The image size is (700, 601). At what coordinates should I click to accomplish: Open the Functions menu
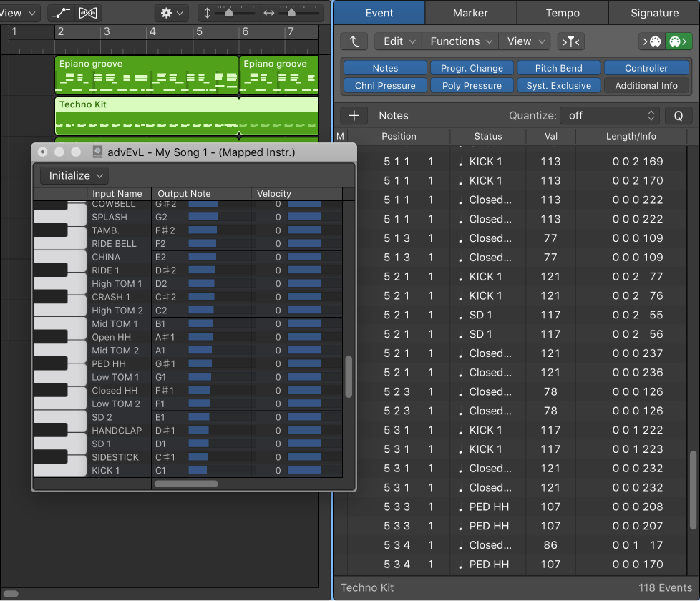pyautogui.click(x=460, y=41)
